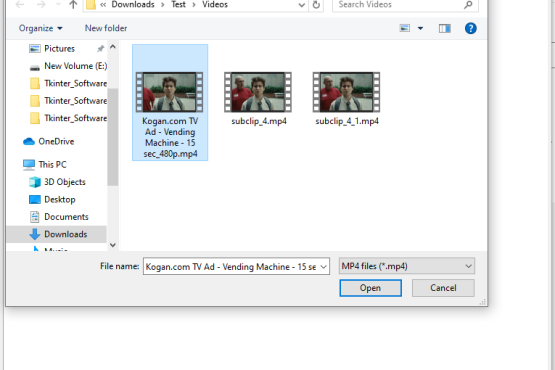Change view layout icon
The height and width of the screenshot is (370, 555).
tap(405, 28)
